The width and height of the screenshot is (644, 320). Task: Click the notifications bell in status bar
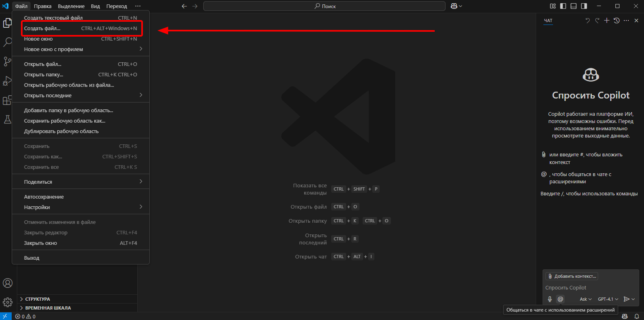pyautogui.click(x=637, y=316)
